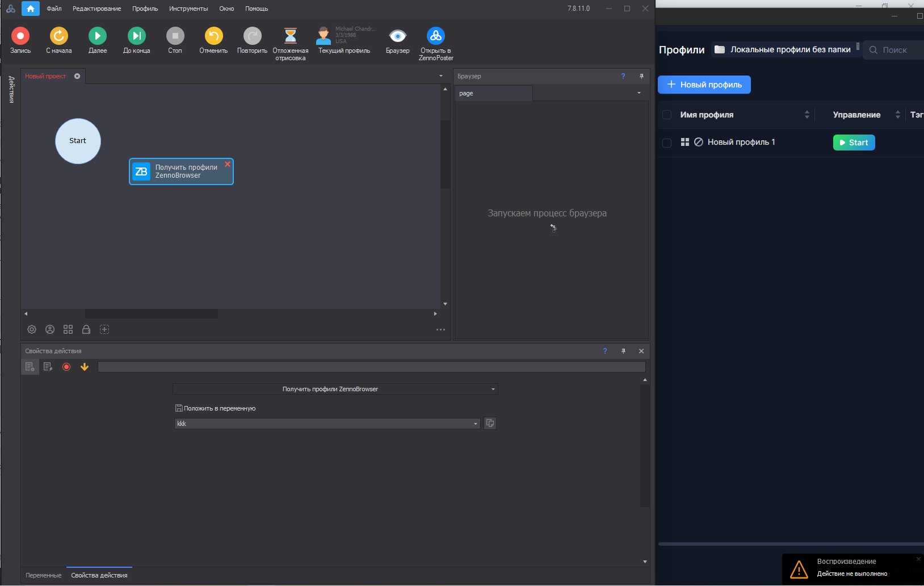Open the Инструменты menu
Viewport: 924px width, 586px height.
(x=188, y=9)
